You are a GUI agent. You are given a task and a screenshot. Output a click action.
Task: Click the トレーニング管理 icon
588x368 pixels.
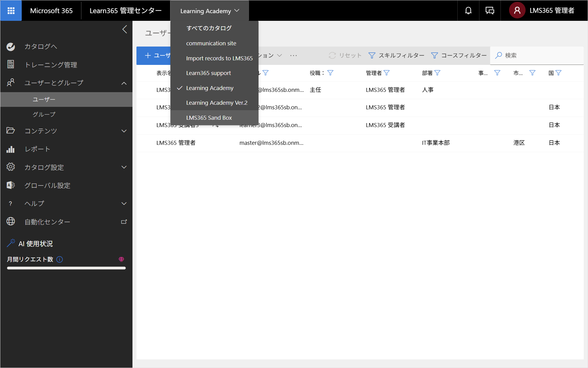click(x=11, y=65)
